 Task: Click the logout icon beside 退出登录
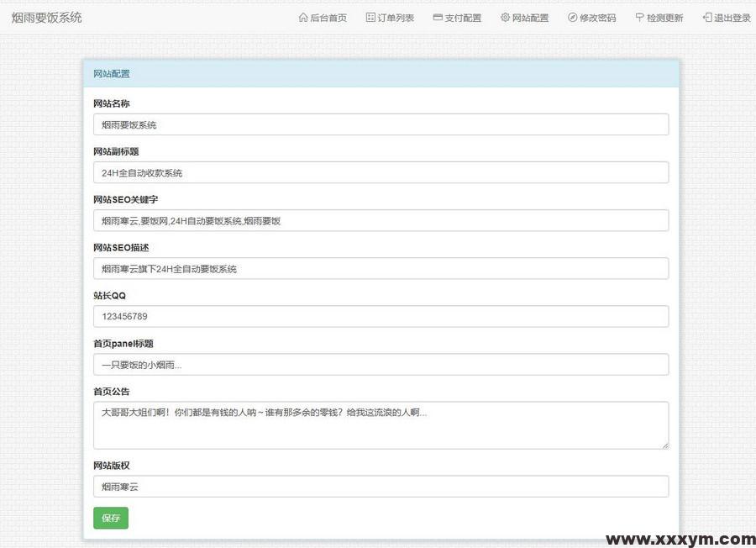(707, 18)
